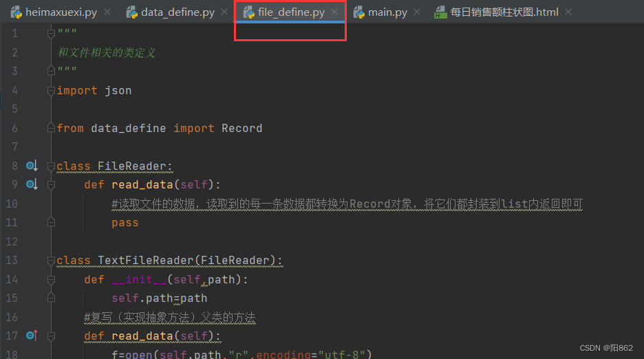This screenshot has height=359, width=644.
Task: Click 'read_data' method name on line 17
Action: click(x=142, y=336)
